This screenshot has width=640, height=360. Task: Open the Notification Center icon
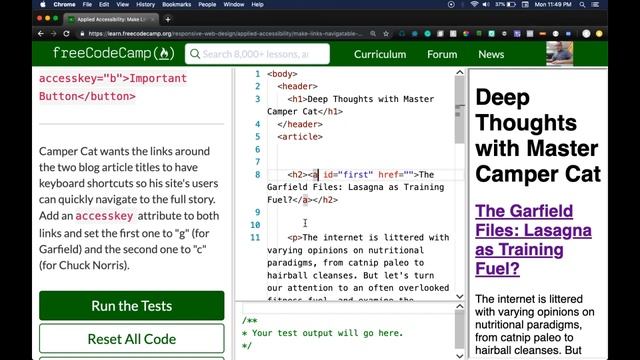[x=596, y=4]
